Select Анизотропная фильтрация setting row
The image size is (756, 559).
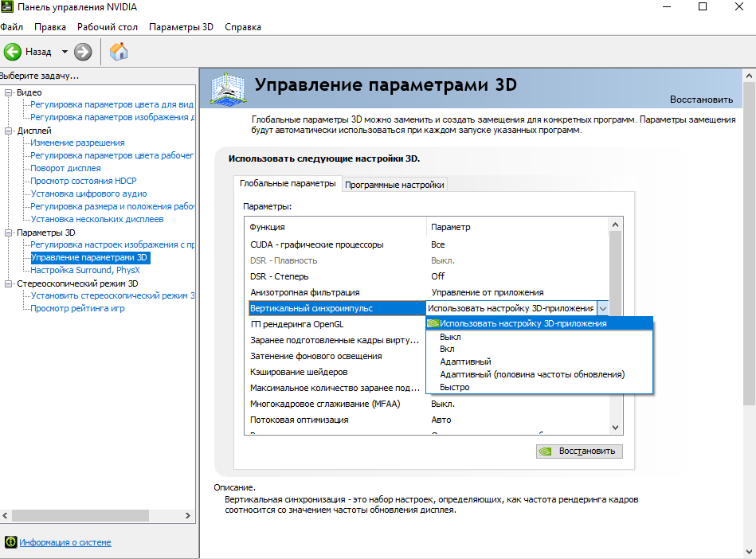coord(427,292)
